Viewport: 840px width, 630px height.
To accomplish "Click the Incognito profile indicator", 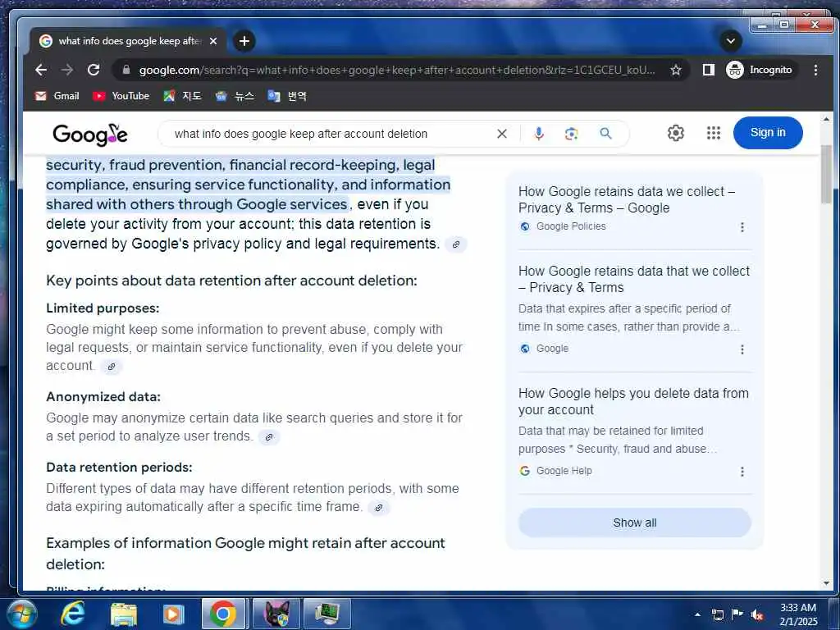I will tap(760, 70).
